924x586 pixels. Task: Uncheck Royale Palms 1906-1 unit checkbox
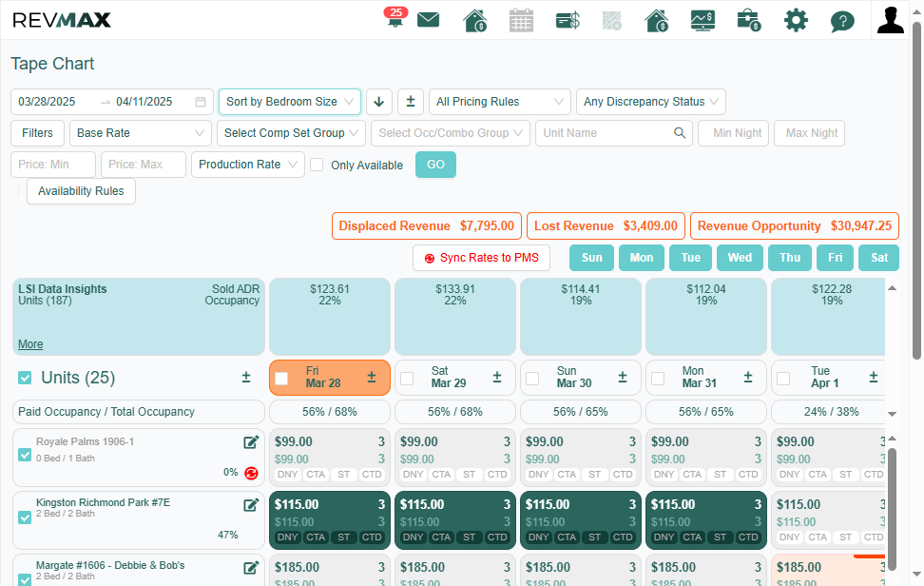coord(25,455)
